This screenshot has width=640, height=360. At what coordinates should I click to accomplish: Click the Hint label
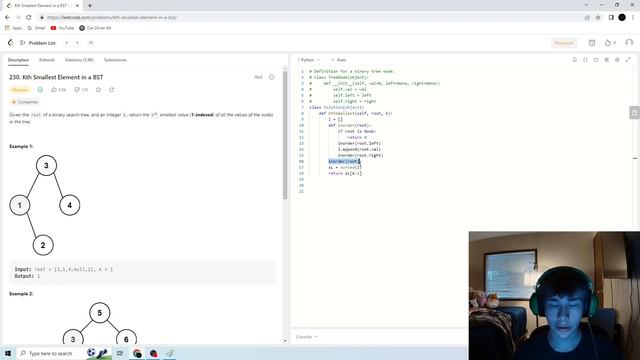click(x=258, y=77)
